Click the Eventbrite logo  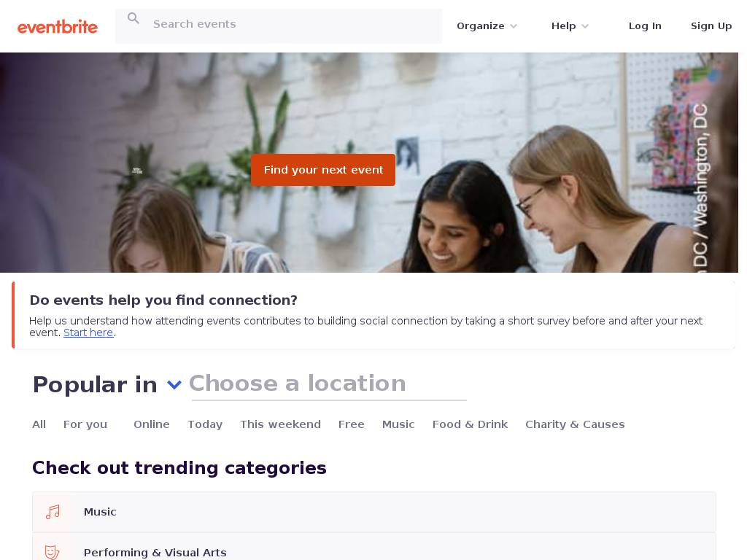58,27
